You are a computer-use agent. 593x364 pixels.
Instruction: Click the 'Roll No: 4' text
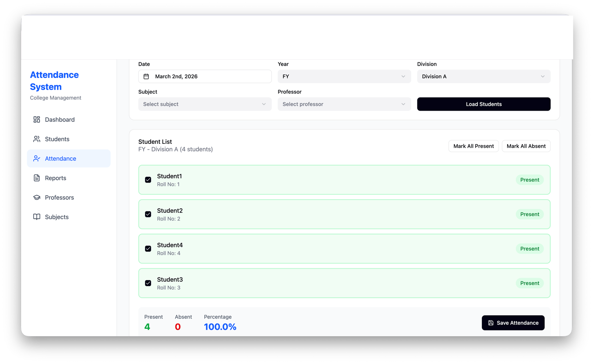[x=169, y=253]
